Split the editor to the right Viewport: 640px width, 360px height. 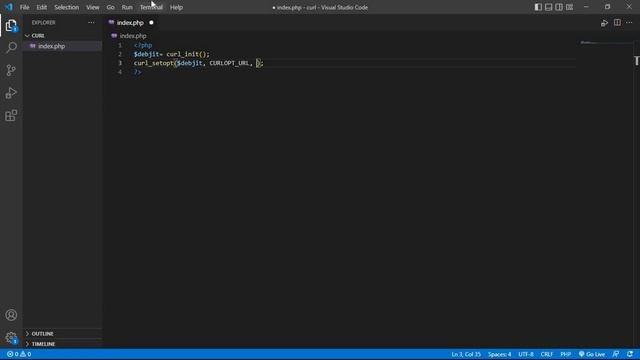click(617, 22)
